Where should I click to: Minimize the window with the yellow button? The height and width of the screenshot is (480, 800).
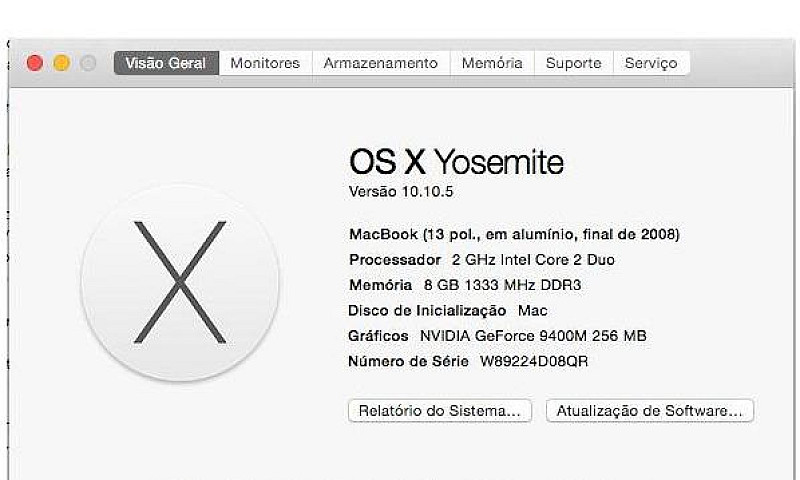62,63
